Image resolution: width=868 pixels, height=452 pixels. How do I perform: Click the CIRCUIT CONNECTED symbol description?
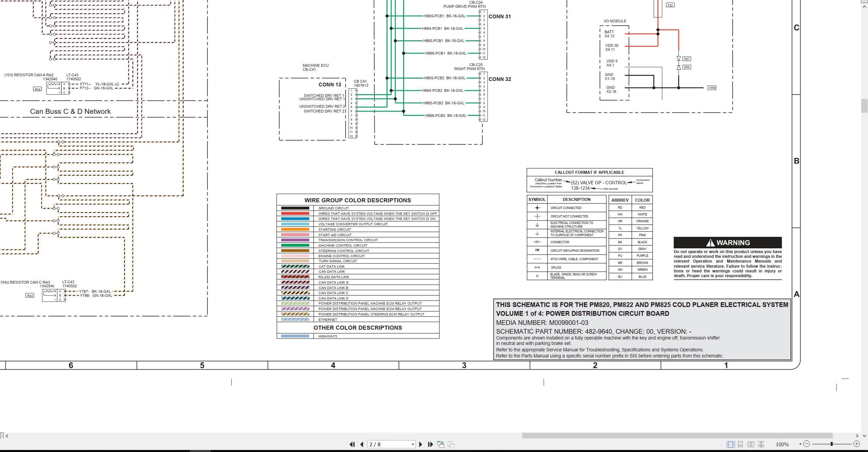(x=566, y=208)
